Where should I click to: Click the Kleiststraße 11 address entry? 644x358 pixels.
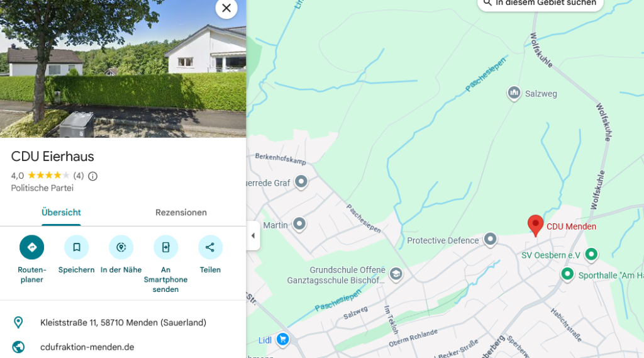coord(123,323)
